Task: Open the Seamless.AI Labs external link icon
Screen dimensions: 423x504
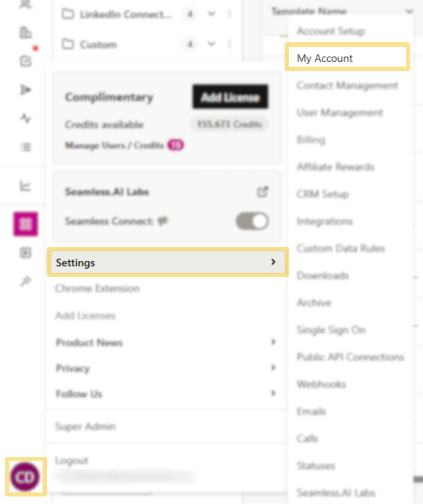Action: (261, 191)
